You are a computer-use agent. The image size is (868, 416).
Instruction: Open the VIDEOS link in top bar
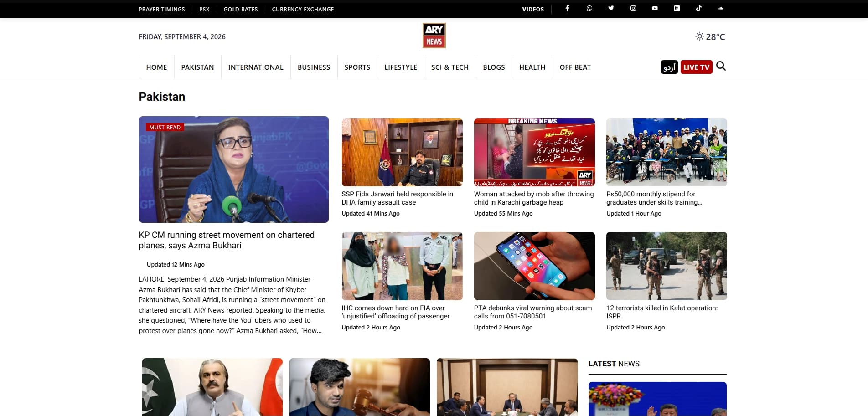pos(533,9)
